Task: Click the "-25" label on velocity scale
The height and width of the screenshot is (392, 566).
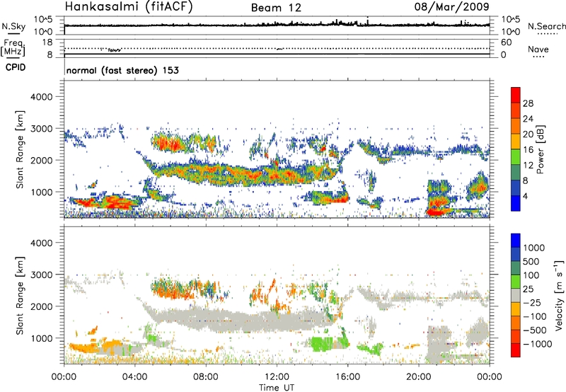Action: coord(532,303)
